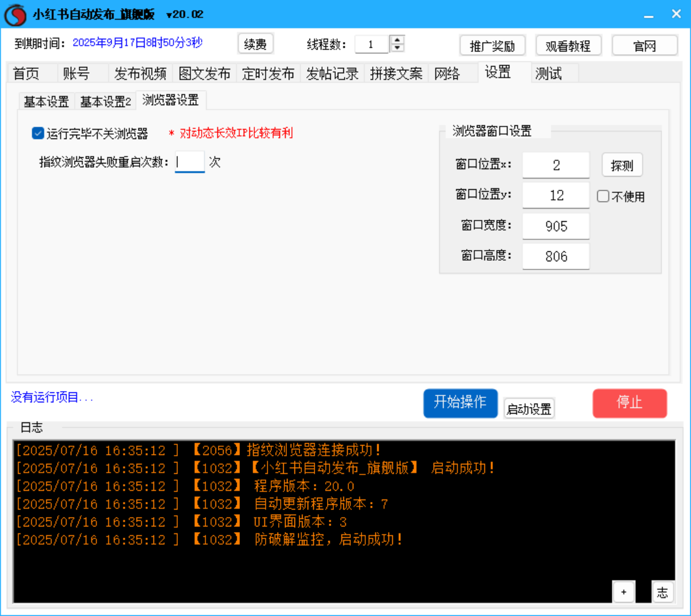Click the plus button in log panel
The image size is (691, 616).
click(623, 592)
